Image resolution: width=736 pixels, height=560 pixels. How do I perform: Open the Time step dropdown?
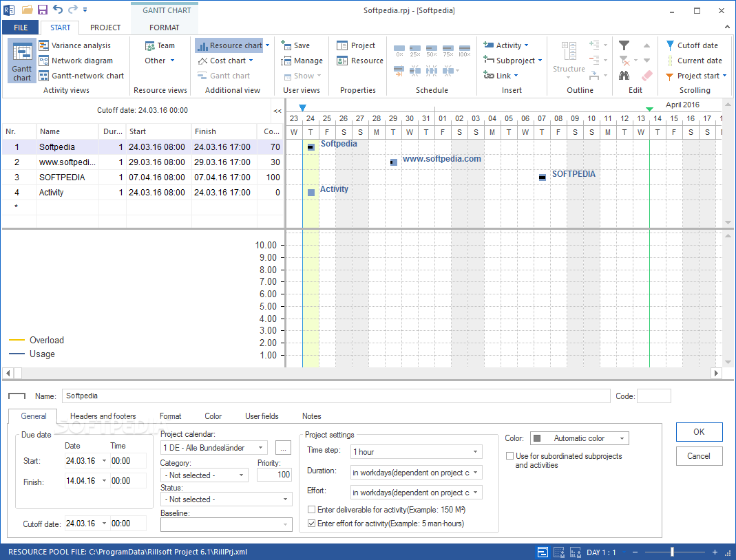[417, 452]
